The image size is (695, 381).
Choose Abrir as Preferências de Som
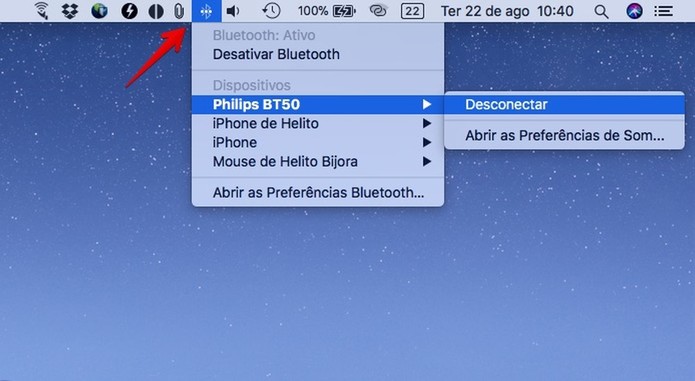click(x=564, y=135)
